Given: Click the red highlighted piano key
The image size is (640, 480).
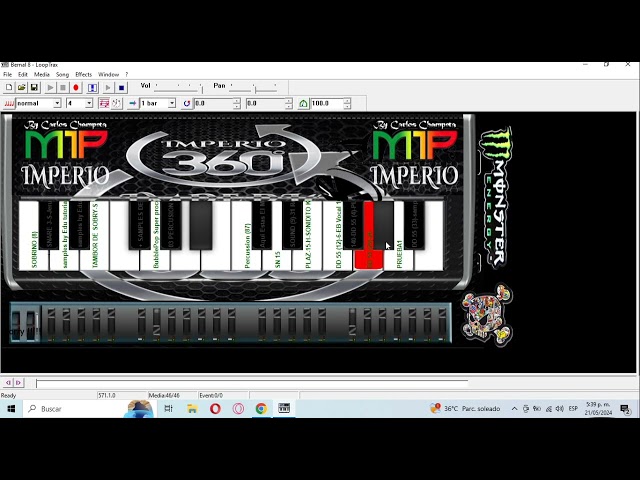Looking at the screenshot, I should (369, 259).
